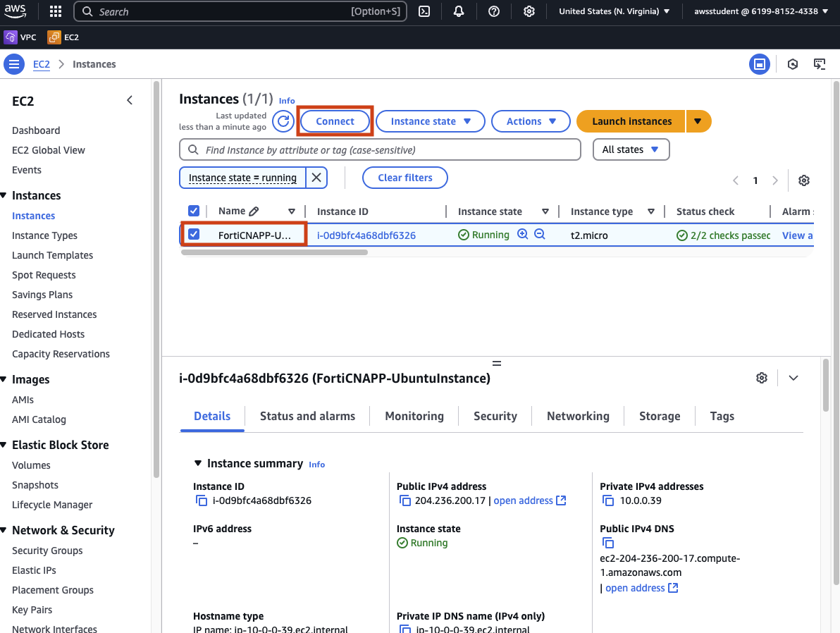Open the VPC service shortcut

pos(20,37)
